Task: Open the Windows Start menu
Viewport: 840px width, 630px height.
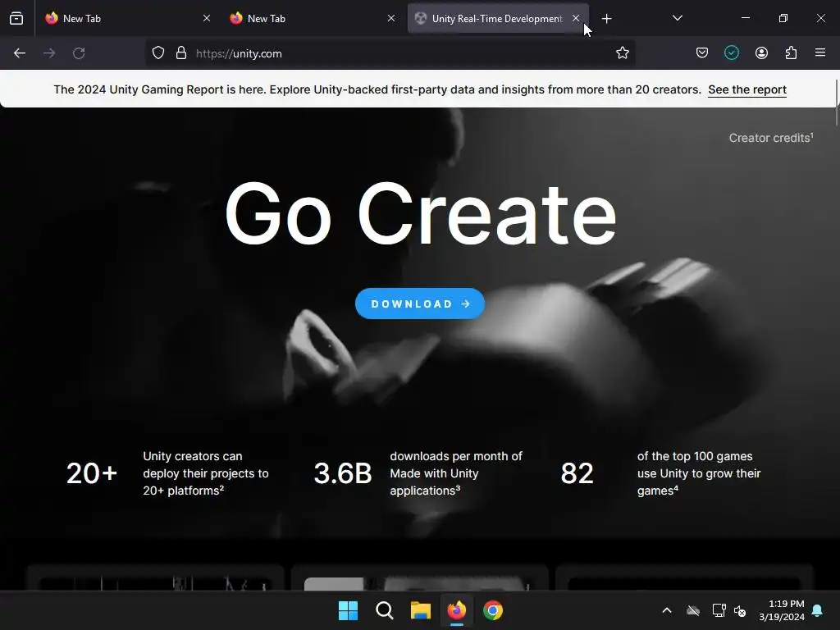Action: click(x=348, y=610)
